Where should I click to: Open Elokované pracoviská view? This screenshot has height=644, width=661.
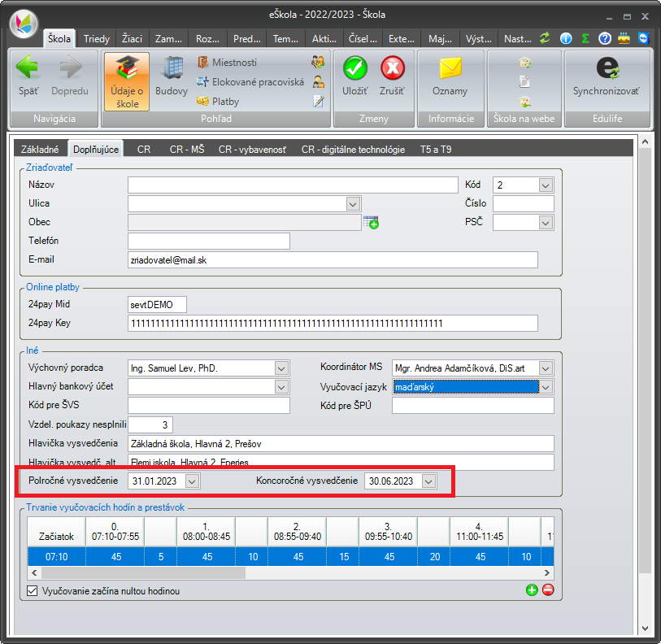click(250, 82)
